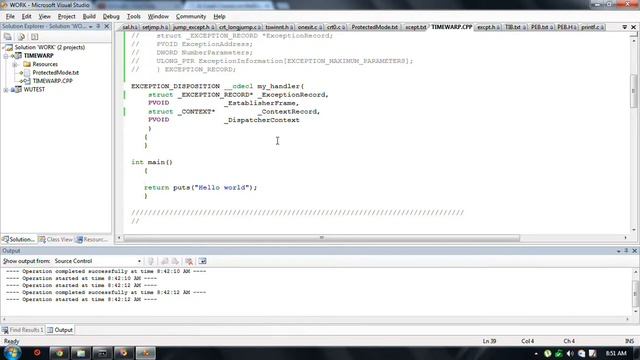The image size is (640, 360).
Task: Collapse the TIMEWARP project node
Action: pyautogui.click(x=6, y=56)
